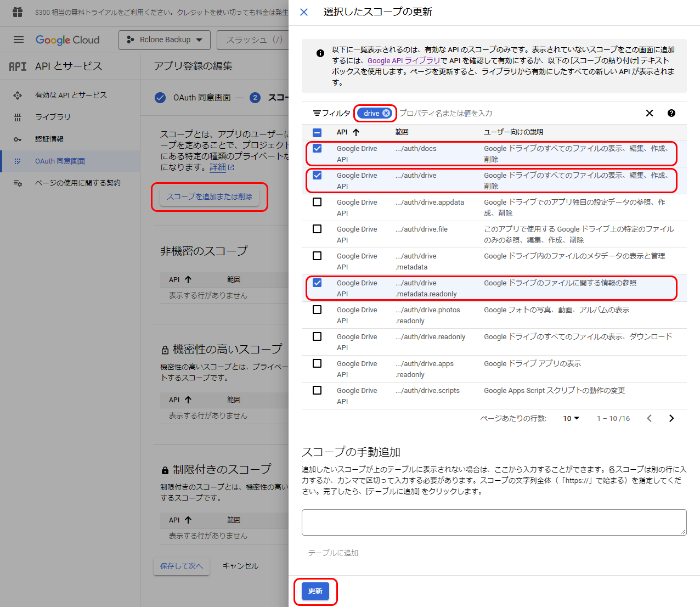Go to next page of scopes
Screen dimensions: 700x607
click(671, 418)
